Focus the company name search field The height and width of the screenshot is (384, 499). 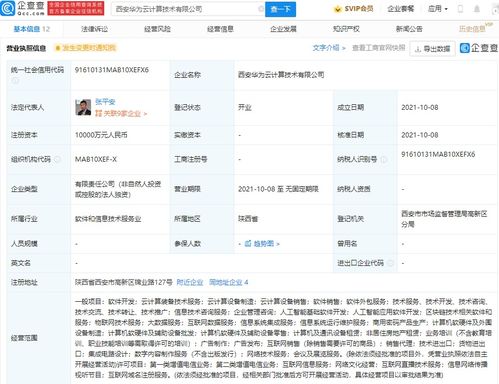[x=188, y=9]
